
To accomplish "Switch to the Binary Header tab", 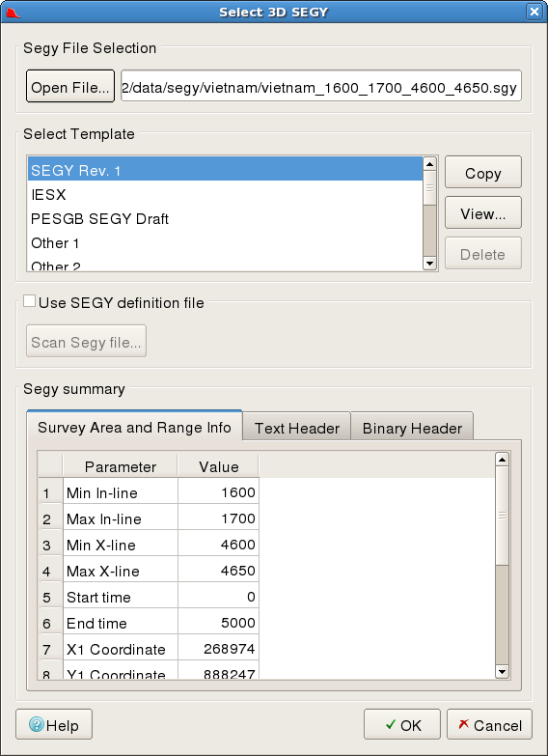I will pos(412,428).
